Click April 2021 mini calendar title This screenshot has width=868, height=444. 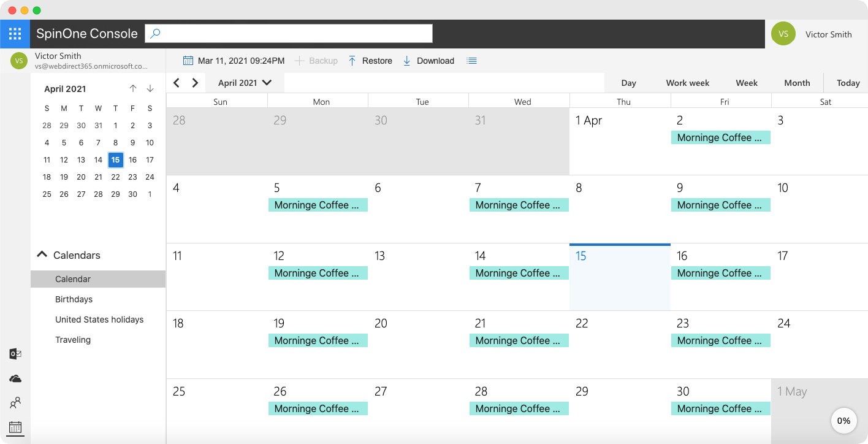[x=65, y=89]
